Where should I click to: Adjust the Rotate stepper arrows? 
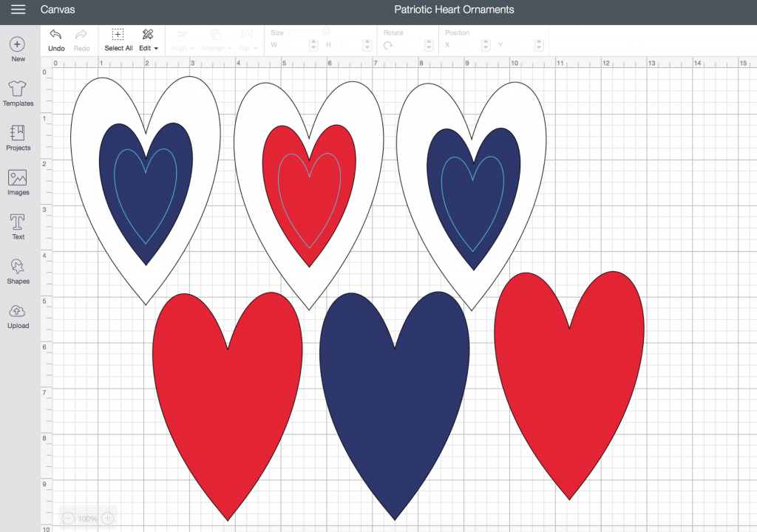click(x=430, y=45)
